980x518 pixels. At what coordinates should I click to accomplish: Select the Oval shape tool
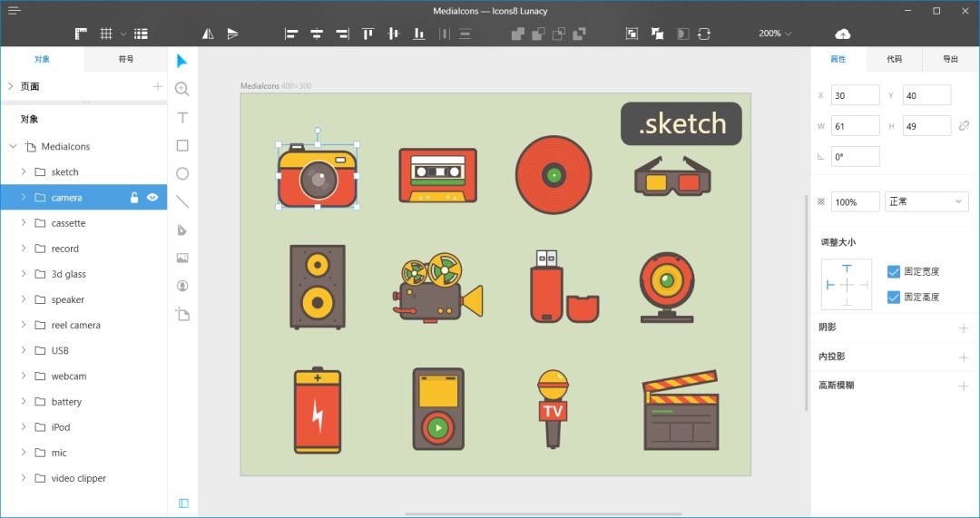tap(182, 173)
